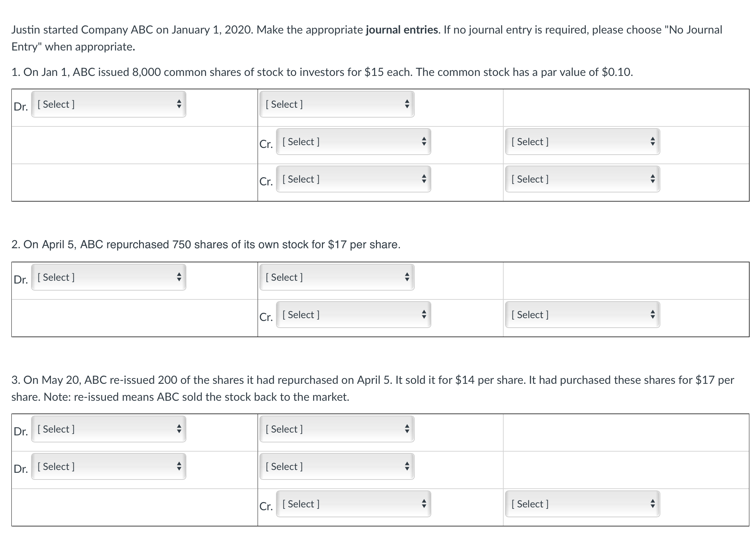Expand the first Cr account dropdown in question 1
756x548 pixels.
pos(353,142)
